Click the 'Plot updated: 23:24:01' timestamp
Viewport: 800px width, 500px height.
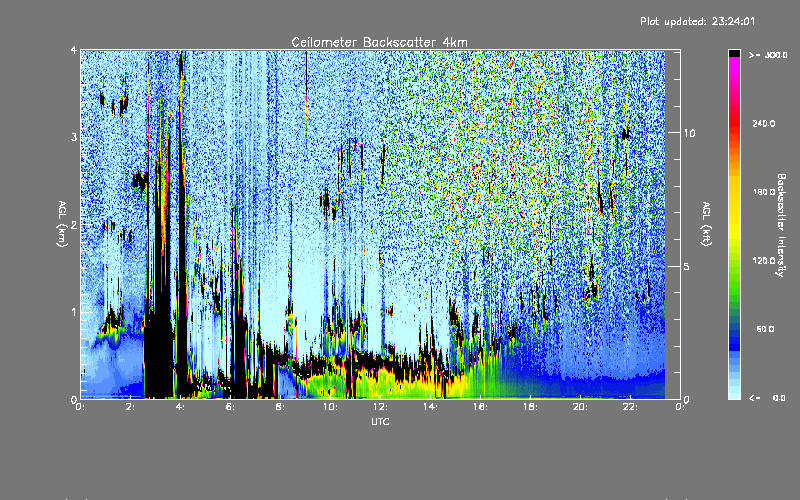(697, 21)
